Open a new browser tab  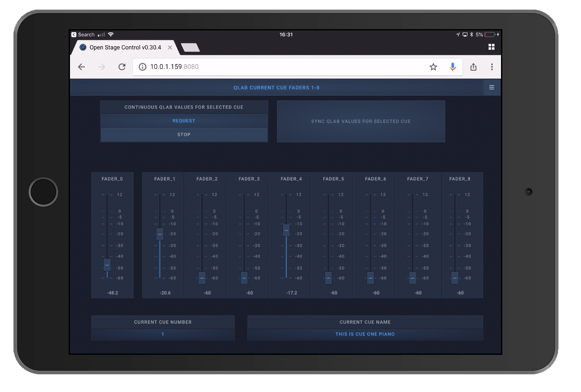pos(190,48)
